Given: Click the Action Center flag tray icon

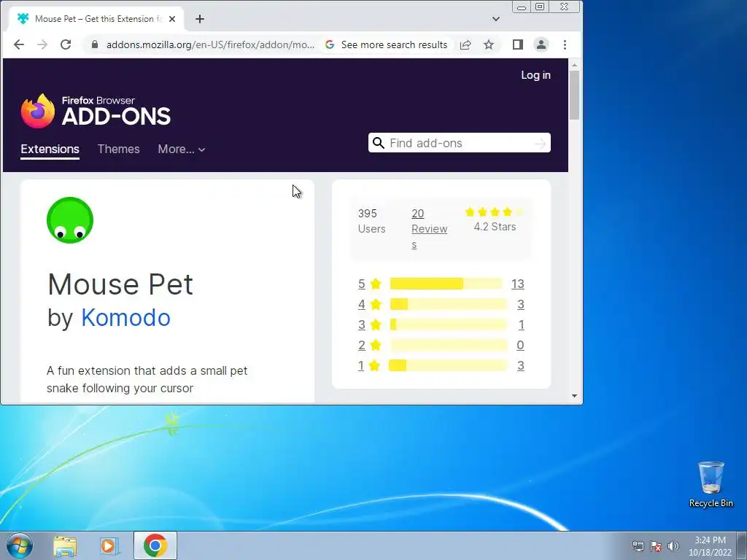Looking at the screenshot, I should tap(656, 546).
